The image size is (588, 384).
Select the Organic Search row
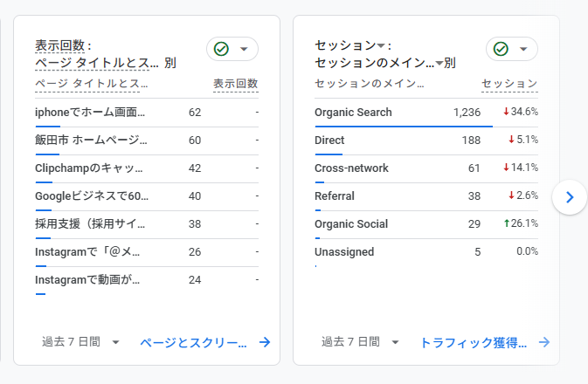pos(353,113)
